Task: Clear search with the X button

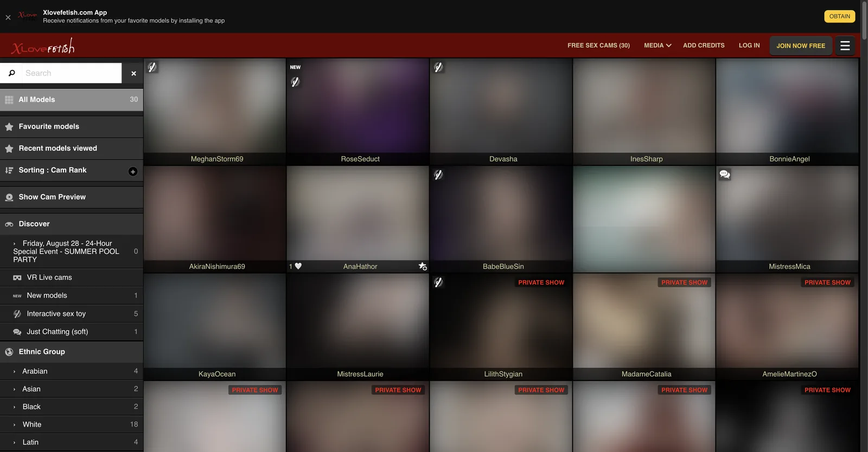Action: pos(133,73)
